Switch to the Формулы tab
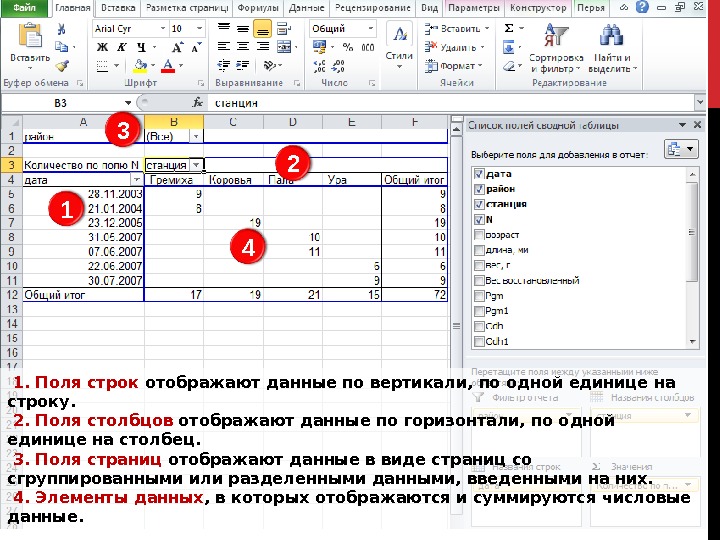 (258, 8)
